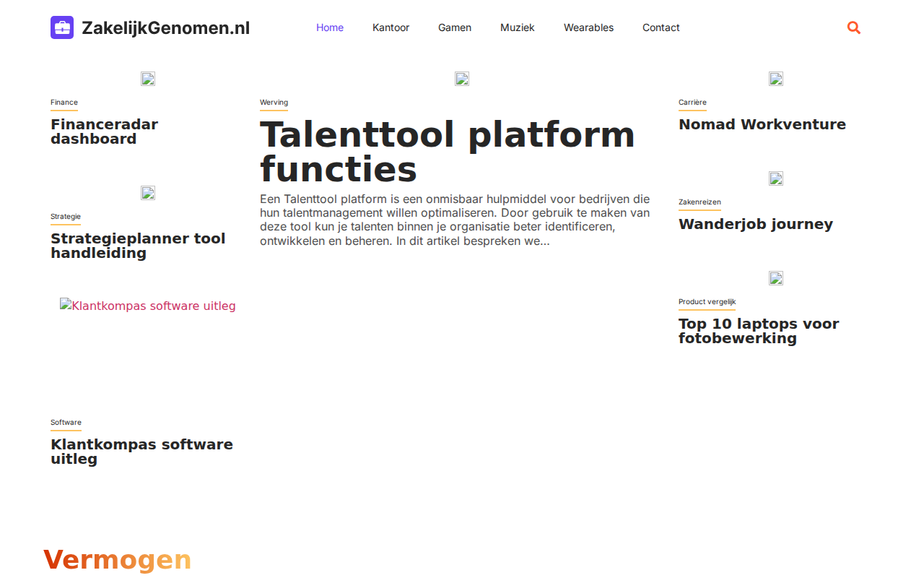Image resolution: width=924 pixels, height=578 pixels.
Task: Click the purple briefcase logo icon
Action: (62, 27)
